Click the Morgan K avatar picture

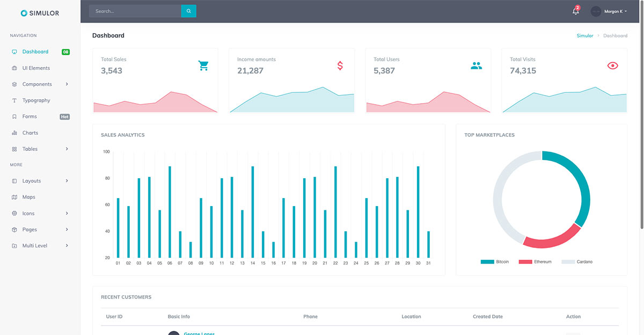(x=596, y=11)
